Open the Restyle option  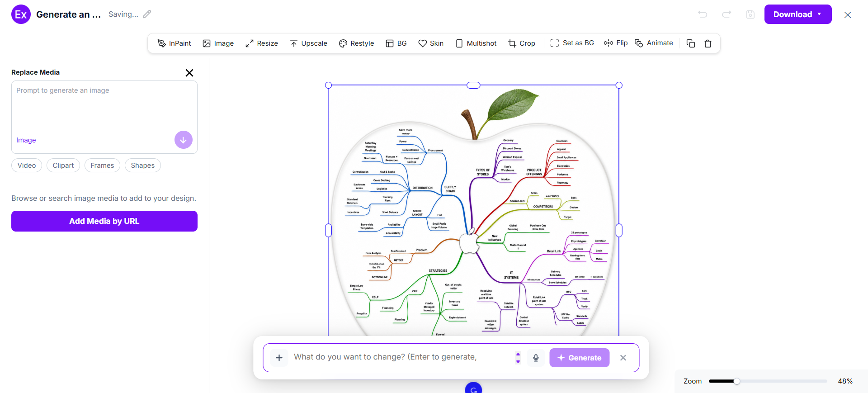tap(356, 43)
